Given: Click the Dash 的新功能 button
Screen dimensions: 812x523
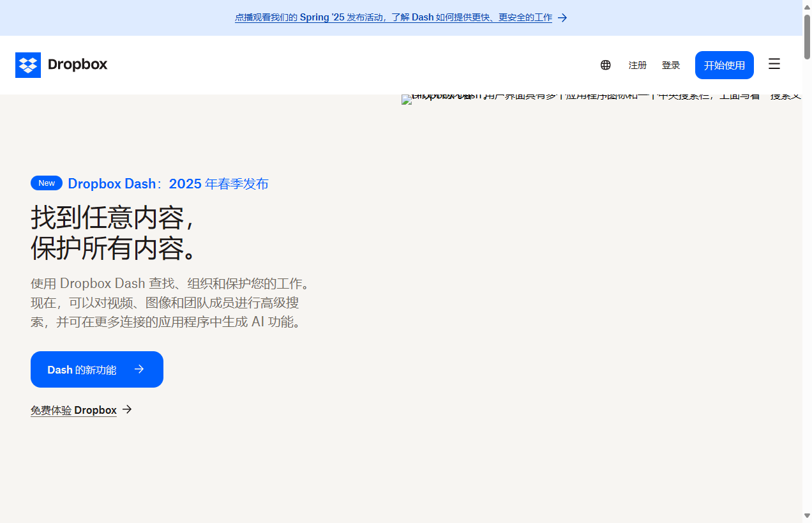Looking at the screenshot, I should coord(96,369).
